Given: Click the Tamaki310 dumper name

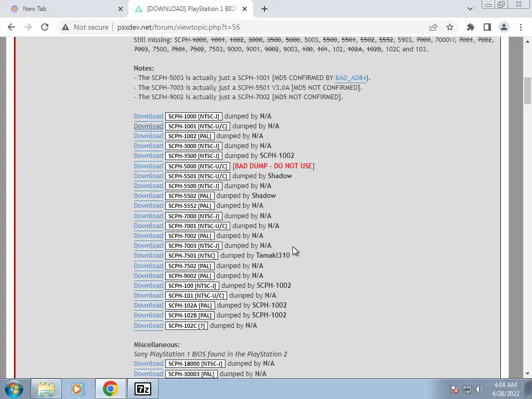Looking at the screenshot, I should pos(273,256).
